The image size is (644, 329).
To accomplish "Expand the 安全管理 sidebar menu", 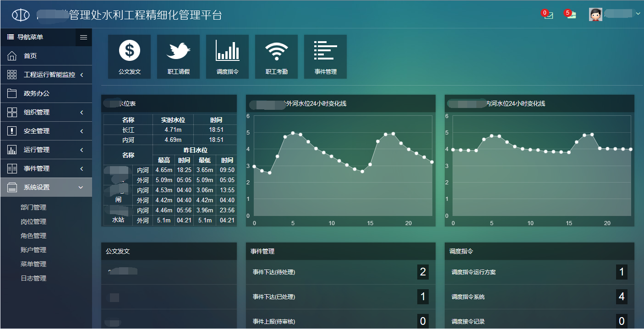I will click(46, 131).
